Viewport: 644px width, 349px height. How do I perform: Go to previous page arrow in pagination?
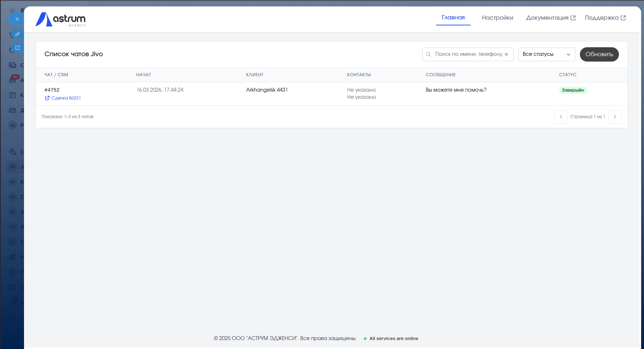pos(560,117)
